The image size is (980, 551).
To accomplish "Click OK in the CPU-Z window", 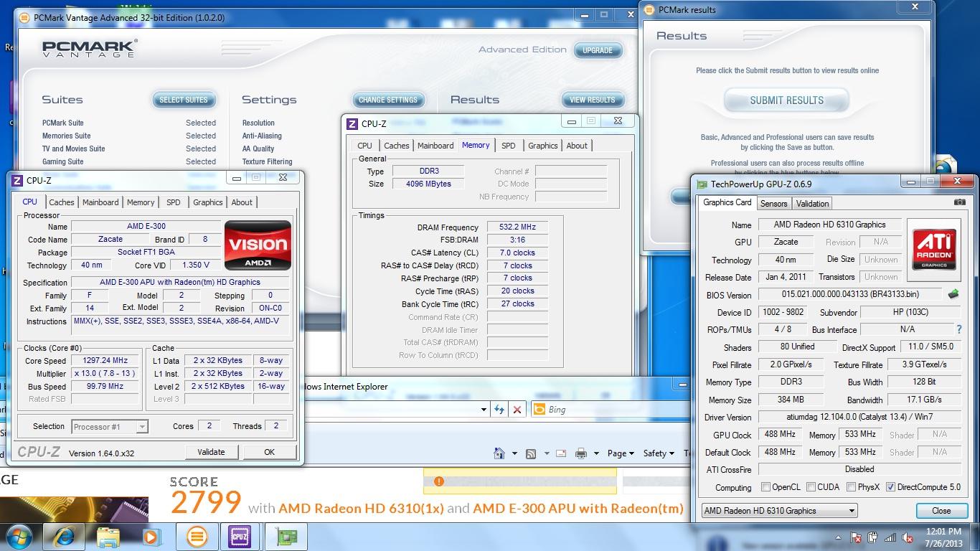I will pos(269,452).
